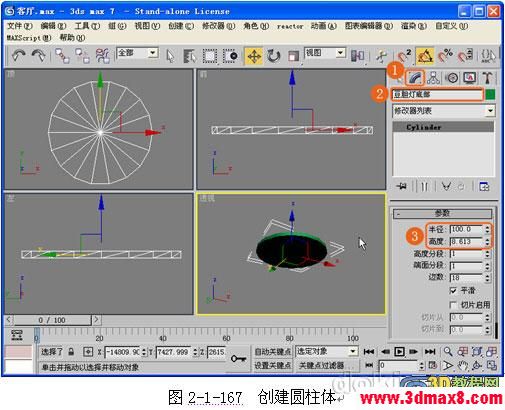Screen dimensions: 505x410
Task: Open the 文件 File menu
Action: tap(19, 26)
